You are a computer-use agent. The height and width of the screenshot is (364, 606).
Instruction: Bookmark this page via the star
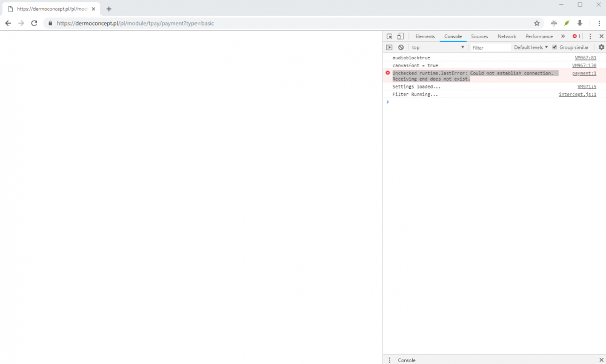click(x=536, y=23)
